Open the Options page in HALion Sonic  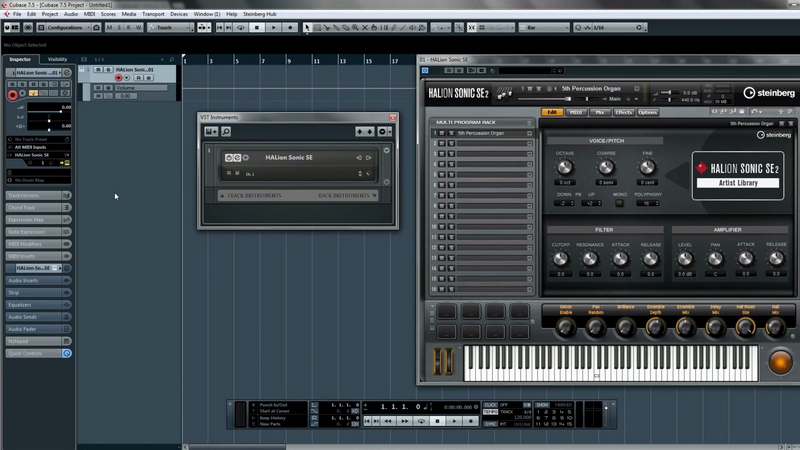coord(647,112)
